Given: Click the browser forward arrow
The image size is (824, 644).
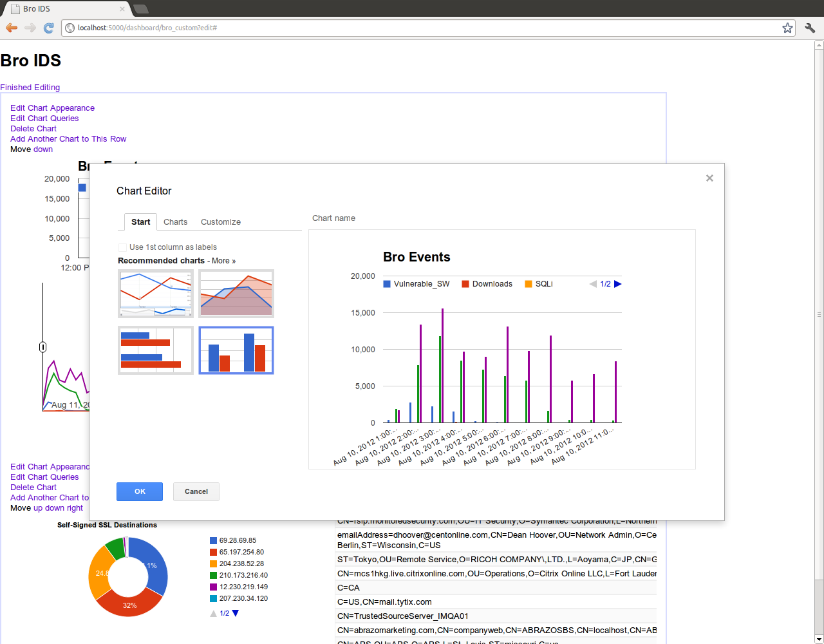Looking at the screenshot, I should 30,28.
